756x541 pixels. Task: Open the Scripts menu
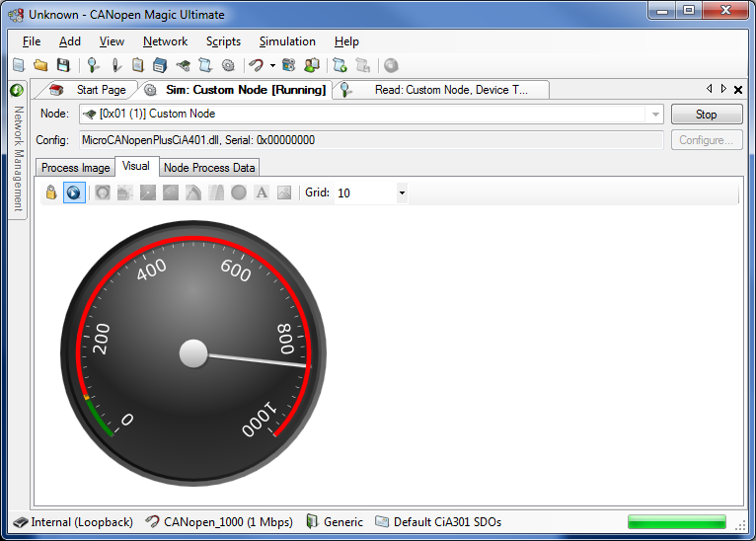click(x=223, y=41)
